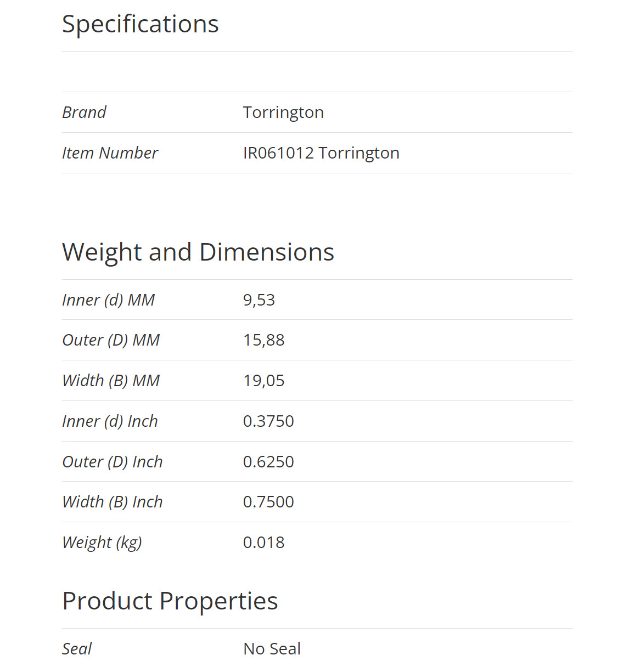Click the Width (B) Inch label
This screenshot has height=672, width=618.
point(113,502)
